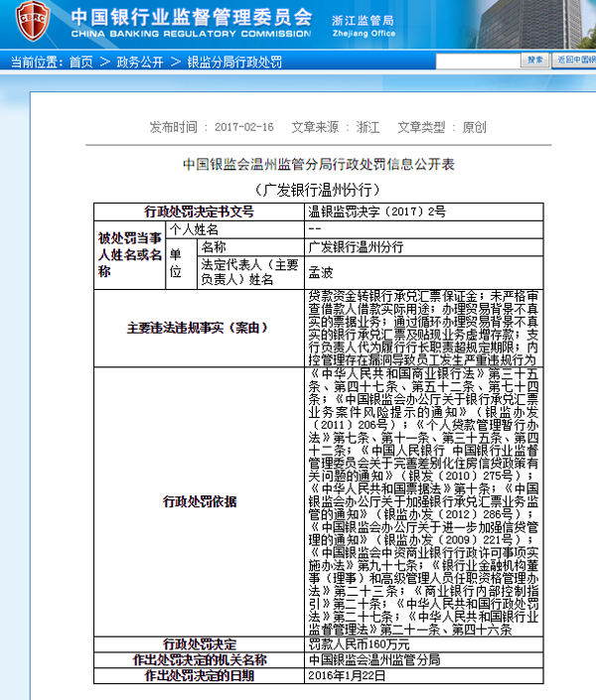Select document number 温银监罚决字（2017）2号
This screenshot has width=596, height=700.
pos(377,211)
